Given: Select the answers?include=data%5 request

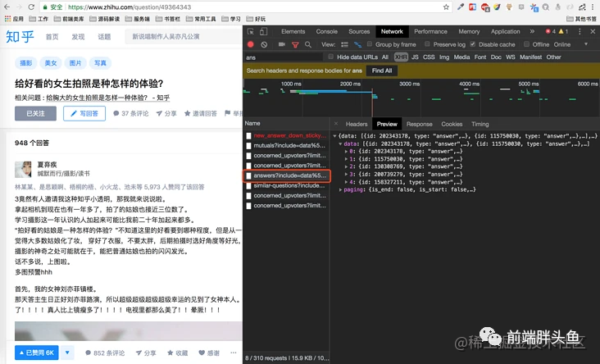Looking at the screenshot, I should tap(287, 175).
